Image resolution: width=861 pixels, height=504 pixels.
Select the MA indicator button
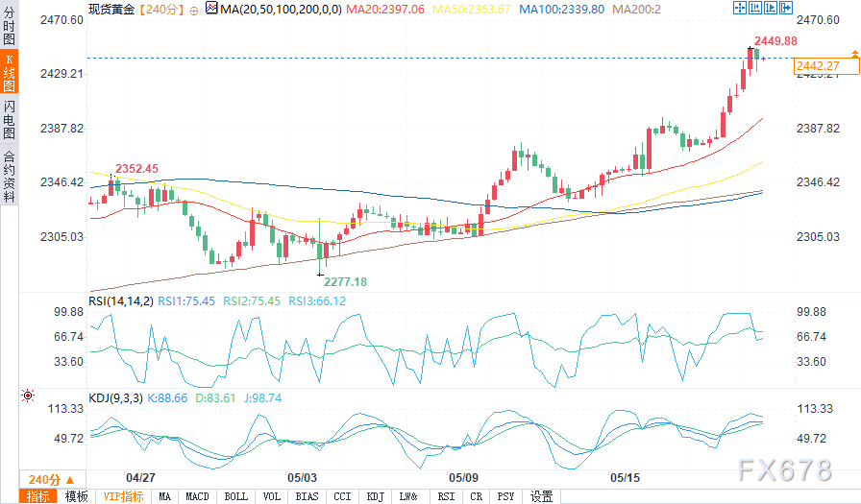pos(164,496)
